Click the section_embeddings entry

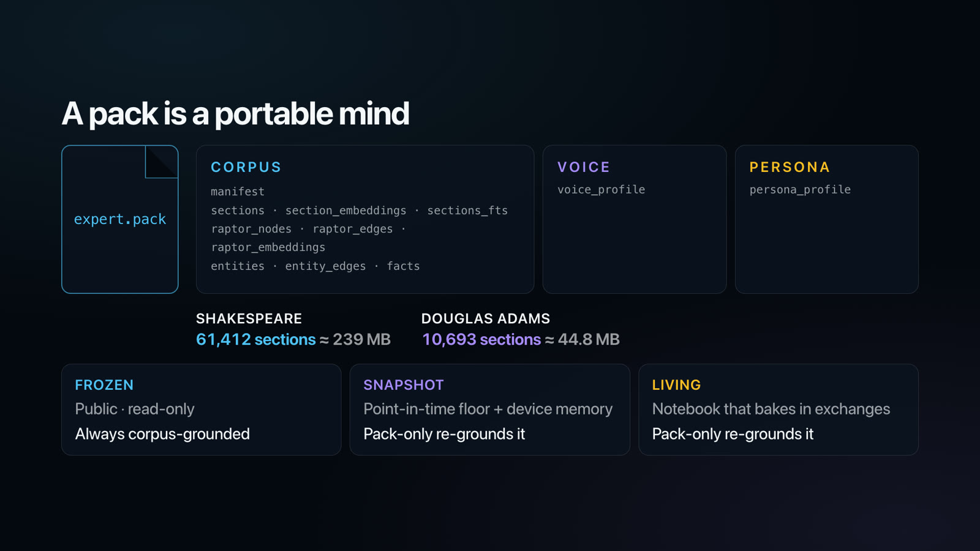(x=345, y=211)
